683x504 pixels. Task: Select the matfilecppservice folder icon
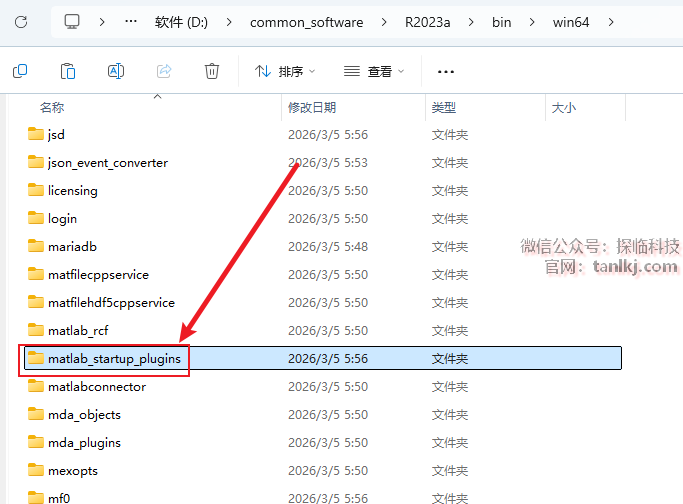(x=36, y=274)
